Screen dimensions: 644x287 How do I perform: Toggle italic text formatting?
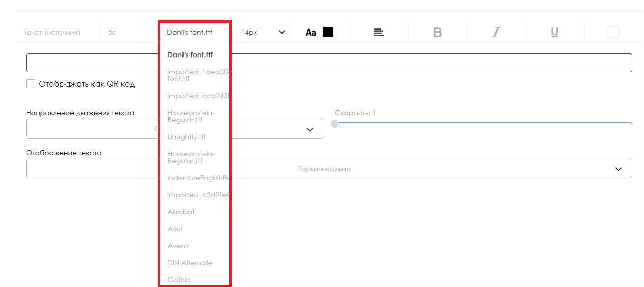click(x=496, y=32)
